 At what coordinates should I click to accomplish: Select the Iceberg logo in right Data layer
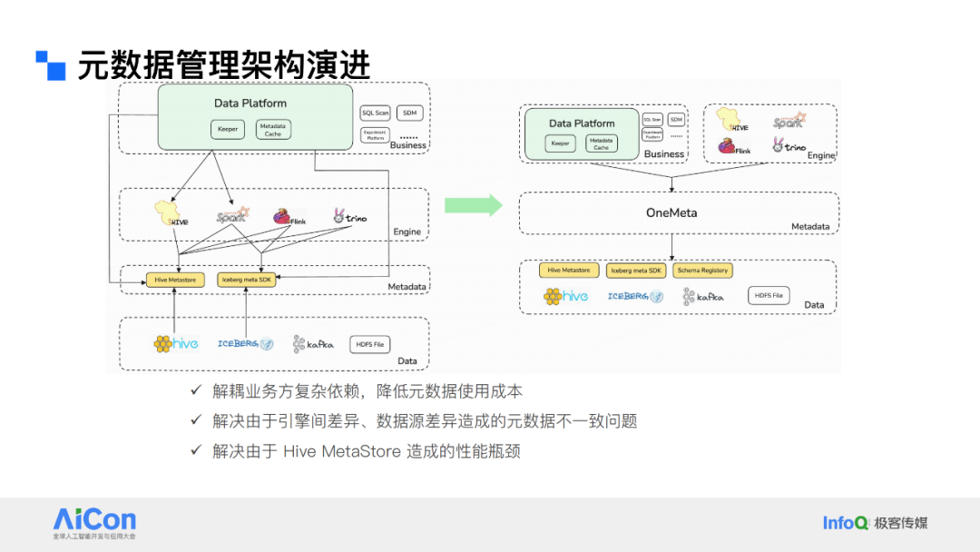click(635, 296)
